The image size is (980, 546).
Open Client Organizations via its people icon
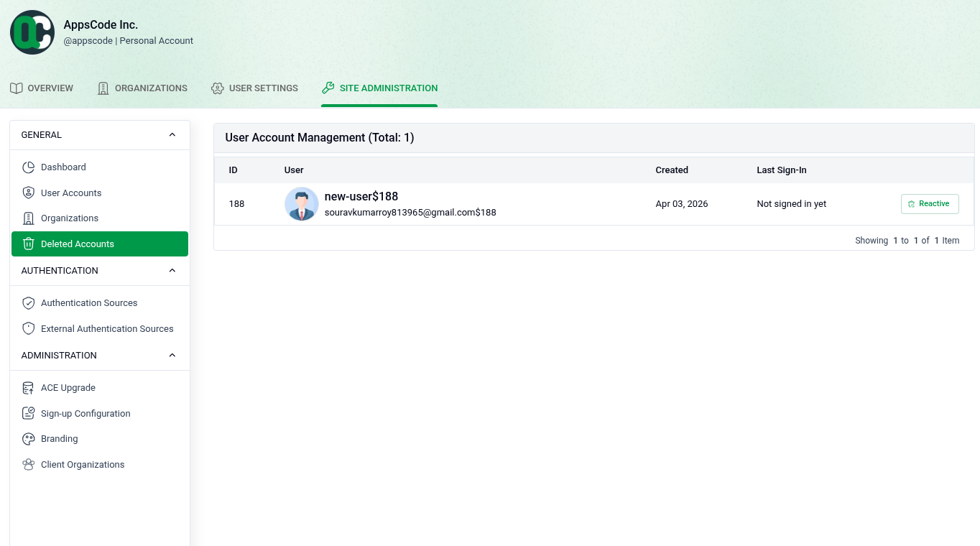pos(28,464)
